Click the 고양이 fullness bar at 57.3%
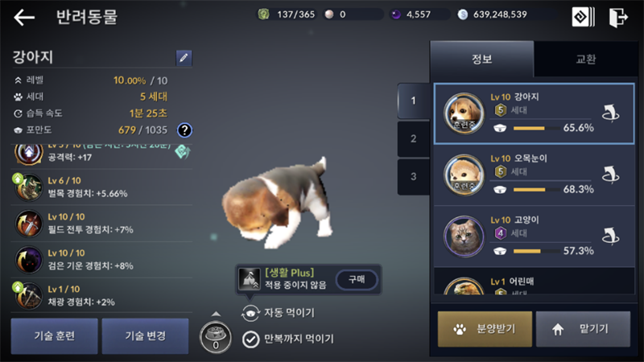Image resolution: width=644 pixels, height=362 pixels. pos(536,251)
